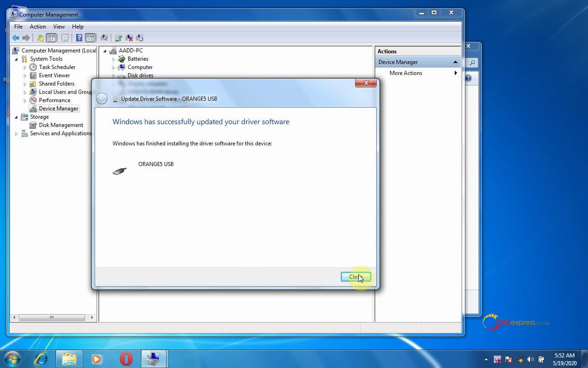Click the Close button in driver dialog

pos(356,276)
